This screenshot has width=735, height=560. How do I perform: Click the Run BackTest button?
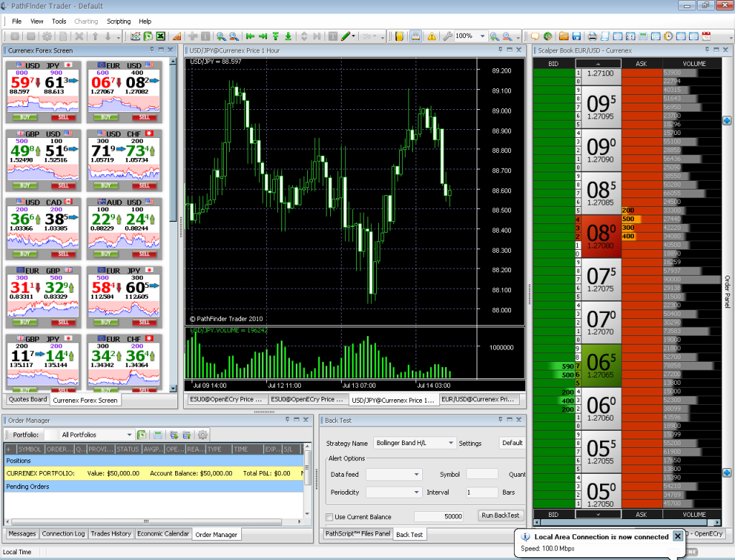(x=501, y=515)
